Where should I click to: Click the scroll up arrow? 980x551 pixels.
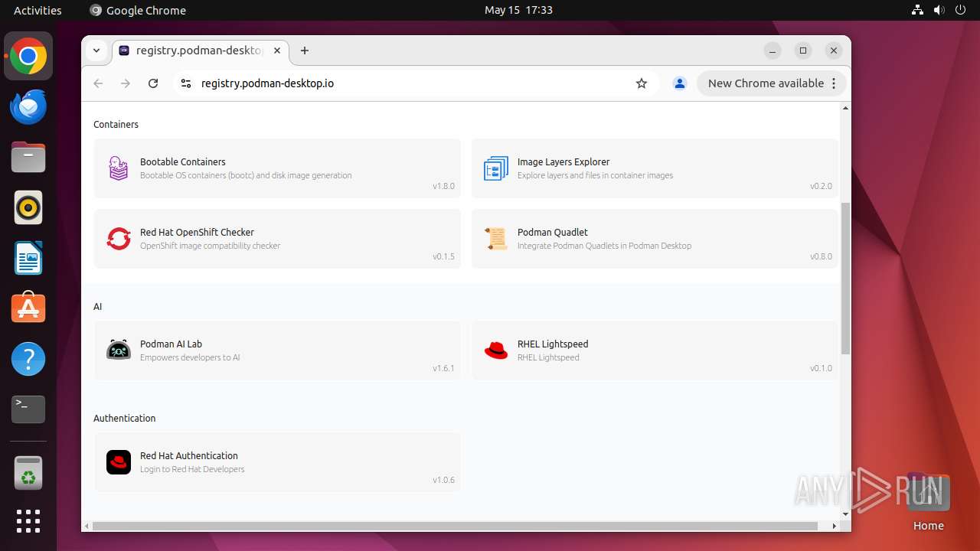(x=845, y=108)
